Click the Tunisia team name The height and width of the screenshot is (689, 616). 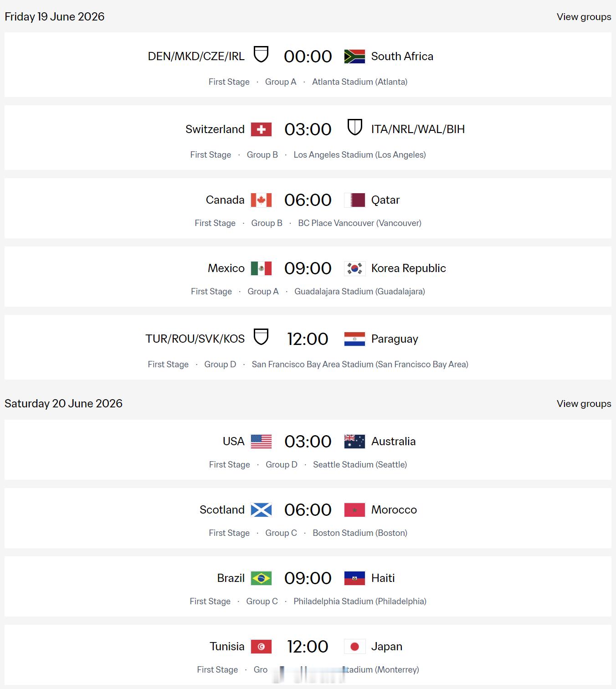click(227, 647)
